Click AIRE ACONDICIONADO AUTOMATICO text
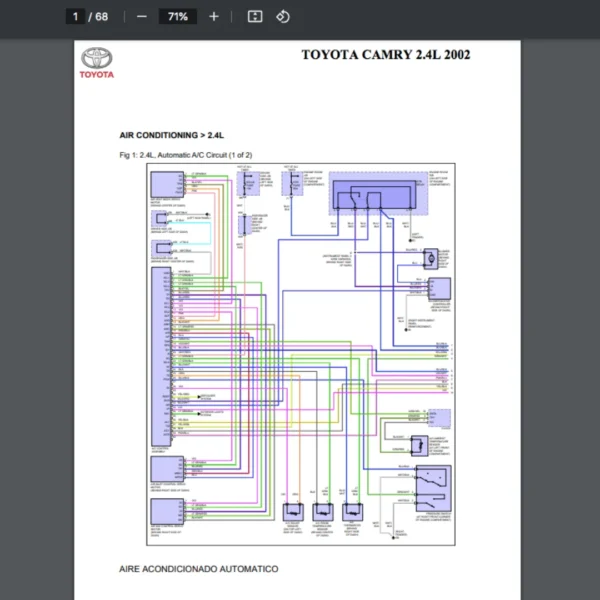The width and height of the screenshot is (600, 600). click(198, 569)
